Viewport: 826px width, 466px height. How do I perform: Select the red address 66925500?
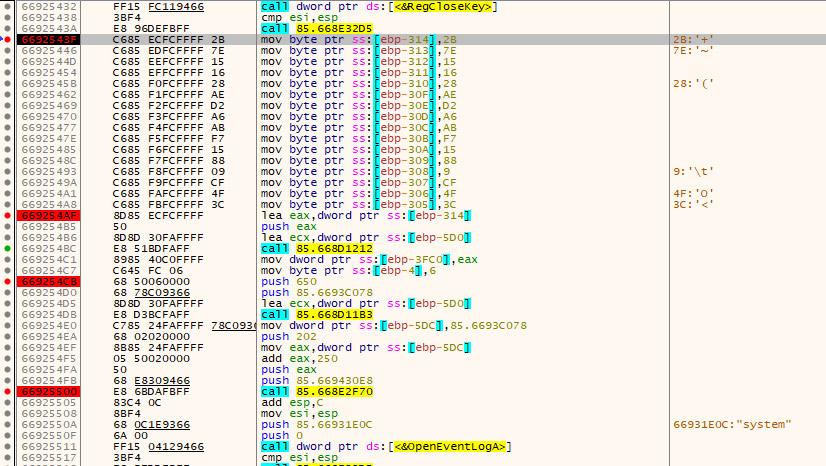[48, 392]
